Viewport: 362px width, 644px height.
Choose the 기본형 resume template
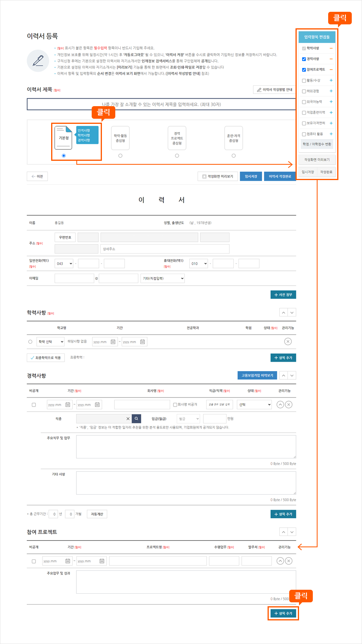click(64, 156)
